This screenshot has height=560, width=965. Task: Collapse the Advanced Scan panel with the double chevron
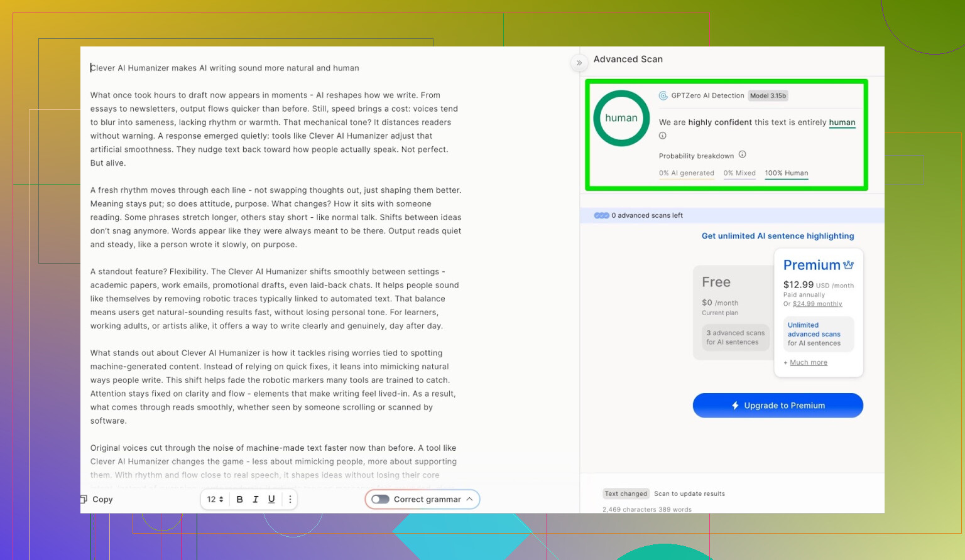coord(579,63)
